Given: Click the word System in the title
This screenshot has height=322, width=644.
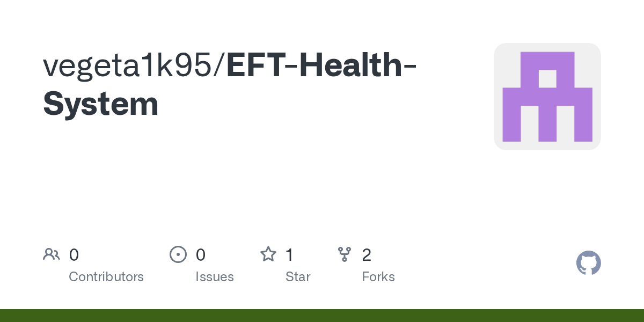Looking at the screenshot, I should [x=101, y=104].
